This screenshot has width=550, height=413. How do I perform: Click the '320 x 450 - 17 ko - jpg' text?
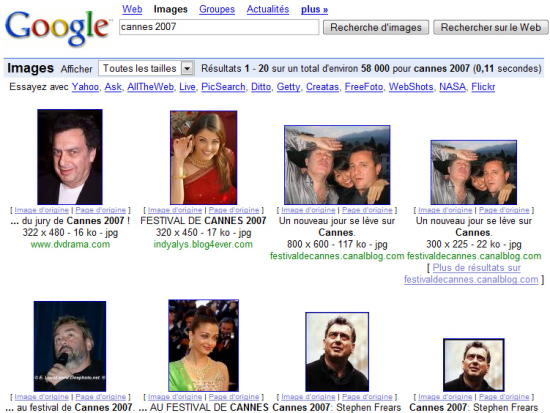click(203, 233)
